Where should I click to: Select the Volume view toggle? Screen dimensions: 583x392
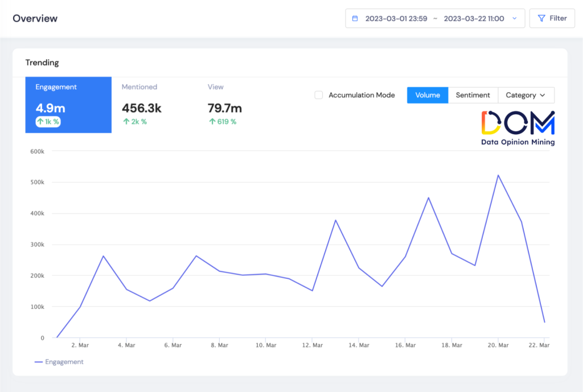[428, 95]
